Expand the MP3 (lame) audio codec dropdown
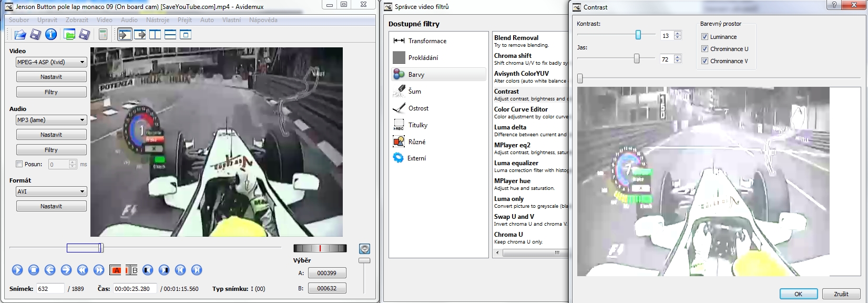 pyautogui.click(x=51, y=120)
